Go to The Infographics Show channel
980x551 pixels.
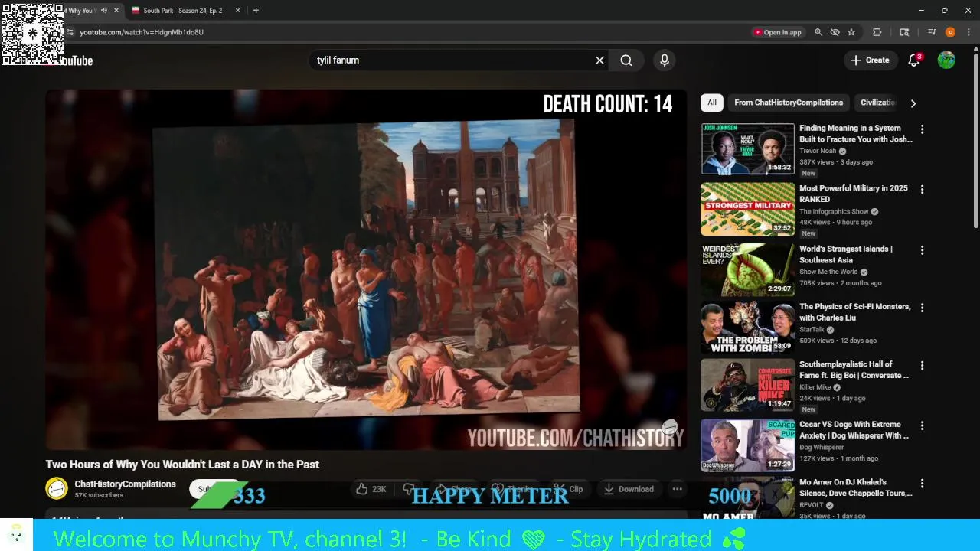834,211
